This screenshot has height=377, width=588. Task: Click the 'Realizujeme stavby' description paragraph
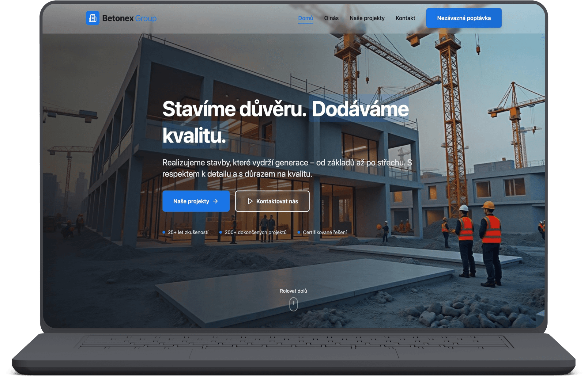tap(287, 168)
